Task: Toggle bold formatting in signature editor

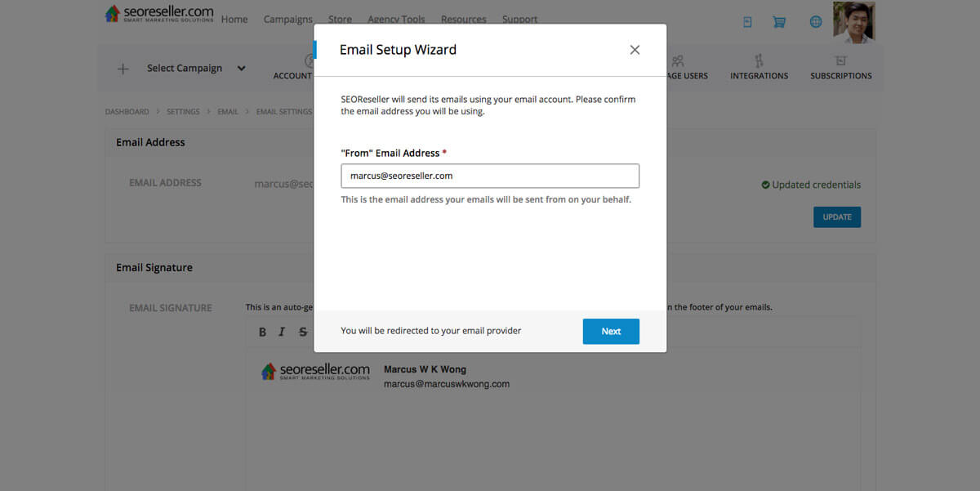Action: (x=262, y=332)
